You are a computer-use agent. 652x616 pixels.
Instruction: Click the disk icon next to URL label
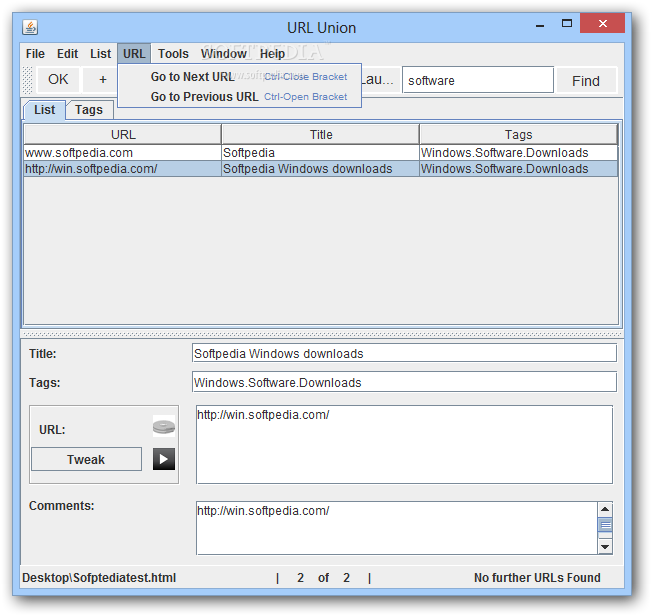[164, 426]
